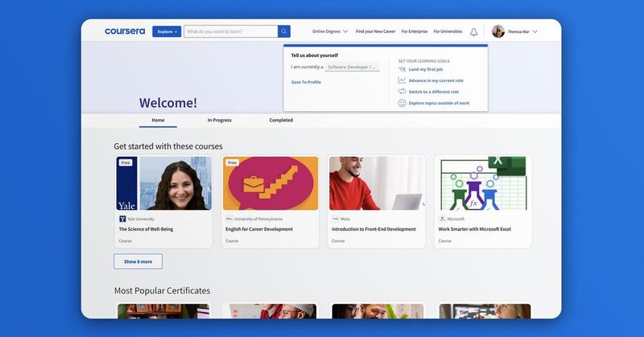Click the Advance in my current role chart icon
This screenshot has width=644, height=337.
402,80
